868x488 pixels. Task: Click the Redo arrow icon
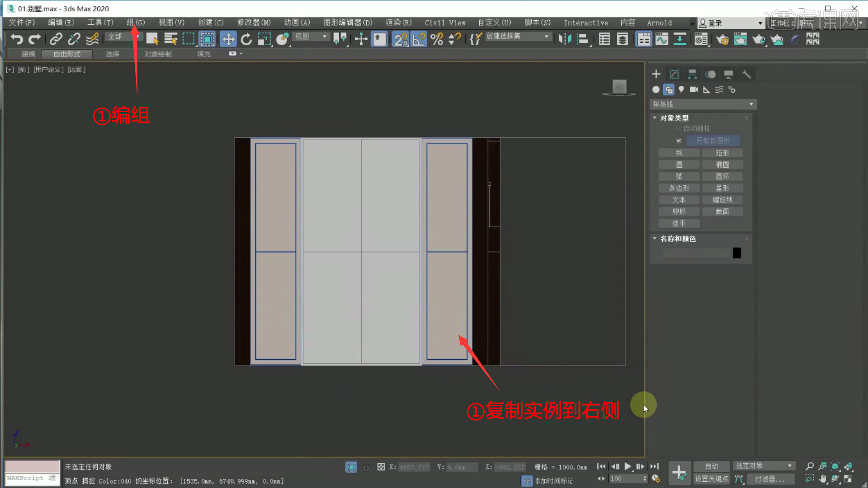tap(34, 39)
